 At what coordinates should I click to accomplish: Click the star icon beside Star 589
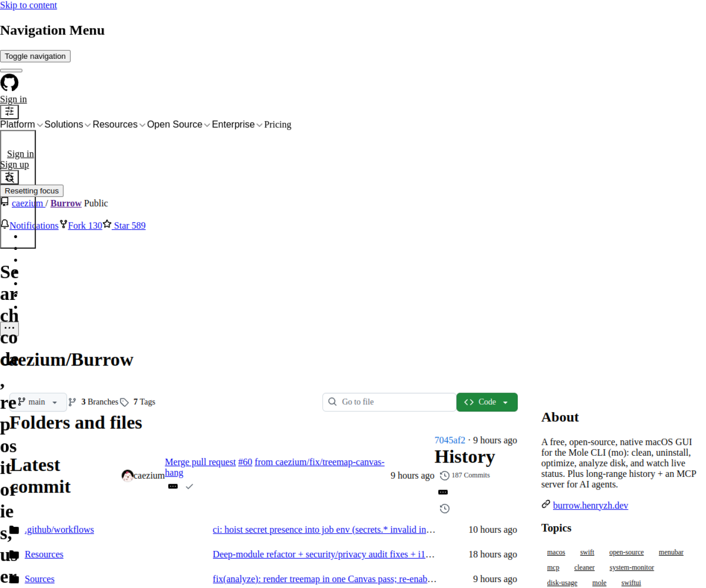tap(107, 224)
